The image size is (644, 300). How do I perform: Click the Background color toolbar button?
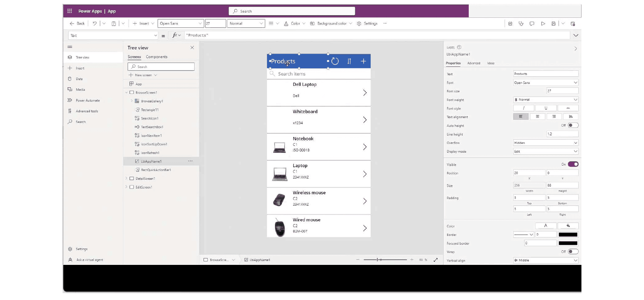click(x=331, y=23)
